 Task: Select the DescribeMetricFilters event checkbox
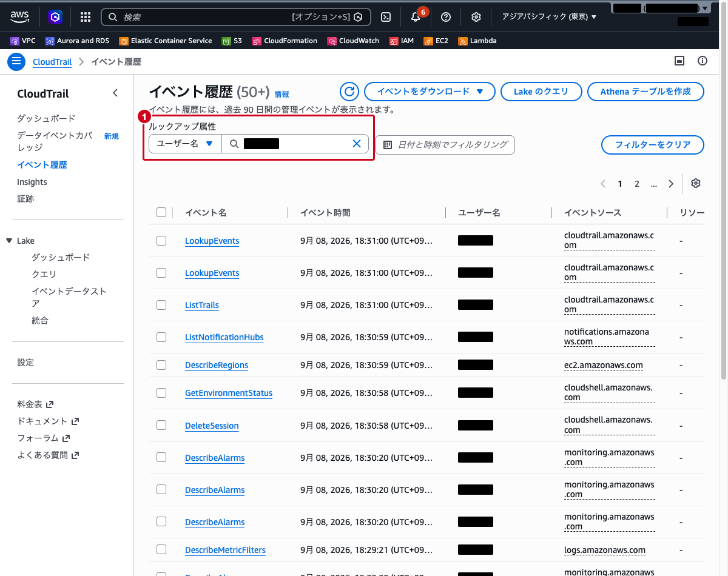(161, 550)
